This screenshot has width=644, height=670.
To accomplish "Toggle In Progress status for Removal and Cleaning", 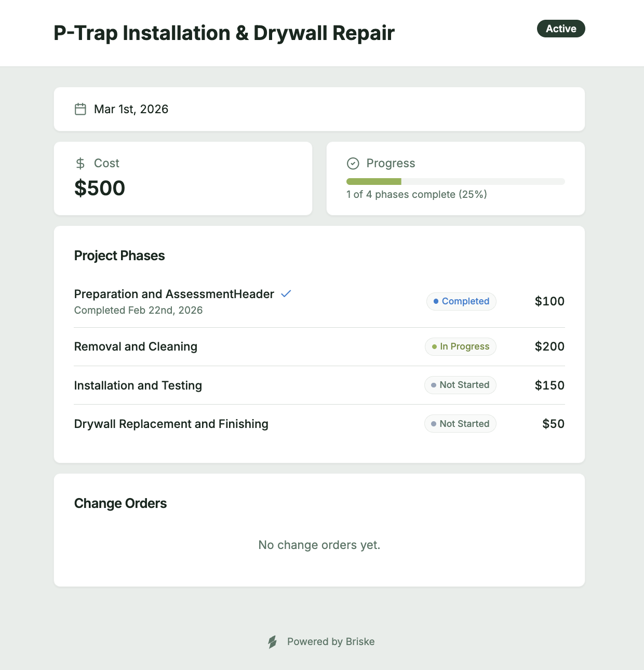I will [x=460, y=346].
